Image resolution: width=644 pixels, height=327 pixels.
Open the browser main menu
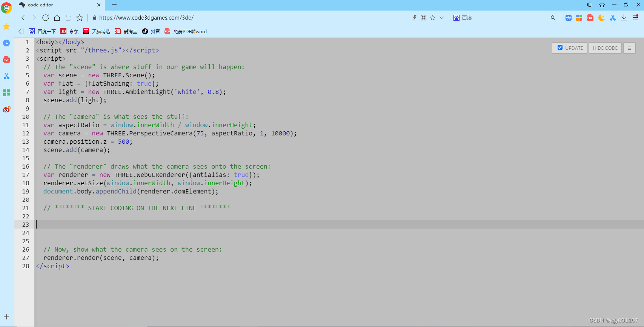coord(635,17)
